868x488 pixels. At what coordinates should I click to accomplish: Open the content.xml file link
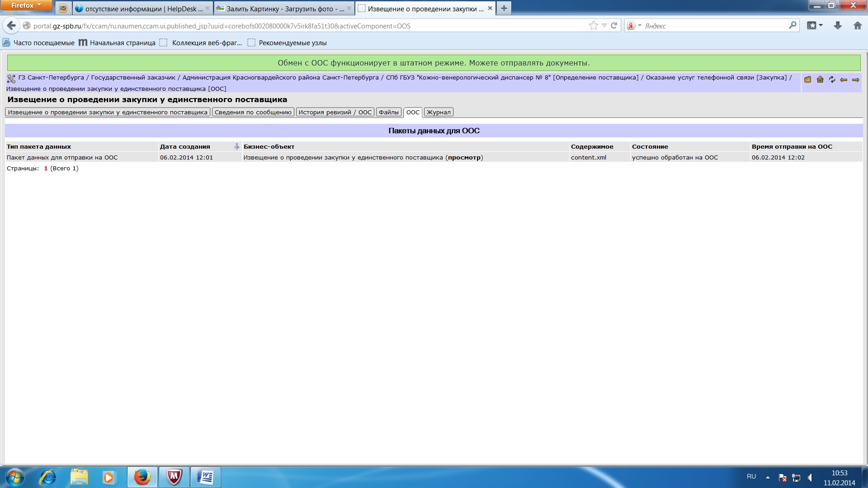pyautogui.click(x=588, y=158)
